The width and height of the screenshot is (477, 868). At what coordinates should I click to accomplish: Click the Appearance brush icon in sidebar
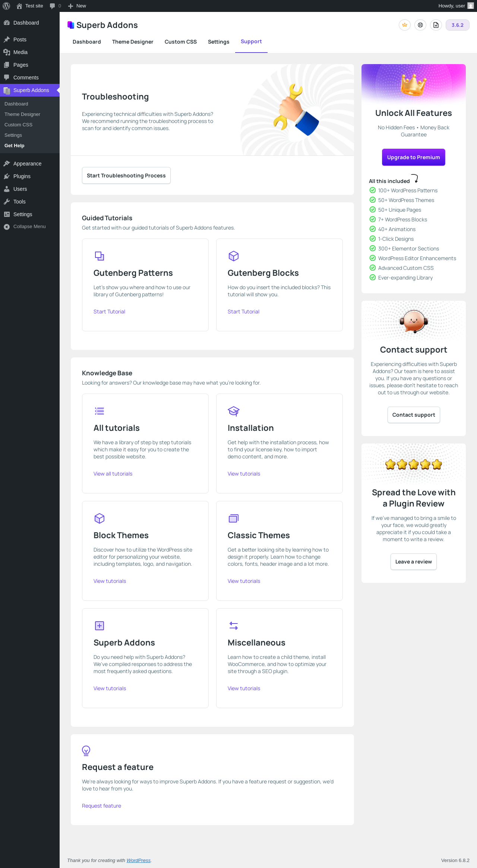7,164
